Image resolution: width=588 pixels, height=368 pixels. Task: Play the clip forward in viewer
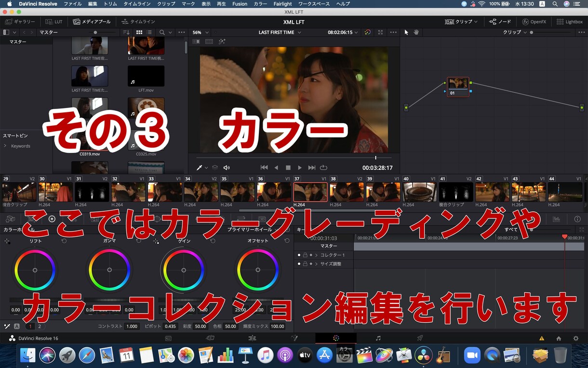[299, 168]
